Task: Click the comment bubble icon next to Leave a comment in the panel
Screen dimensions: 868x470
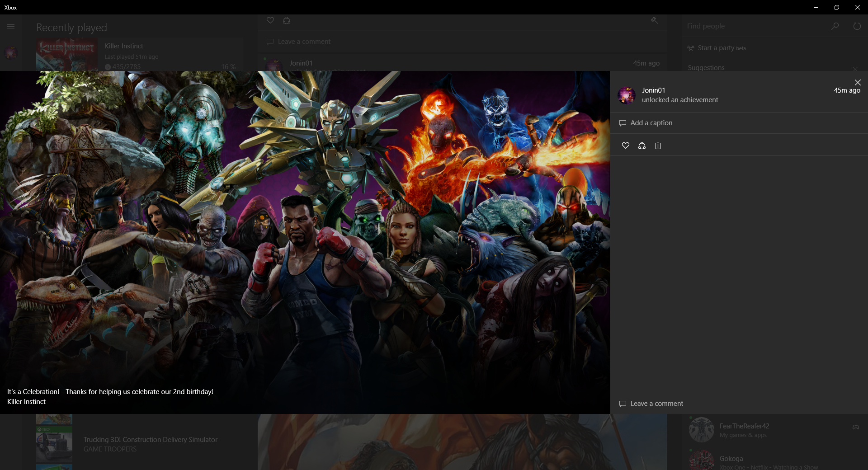Action: pyautogui.click(x=623, y=404)
